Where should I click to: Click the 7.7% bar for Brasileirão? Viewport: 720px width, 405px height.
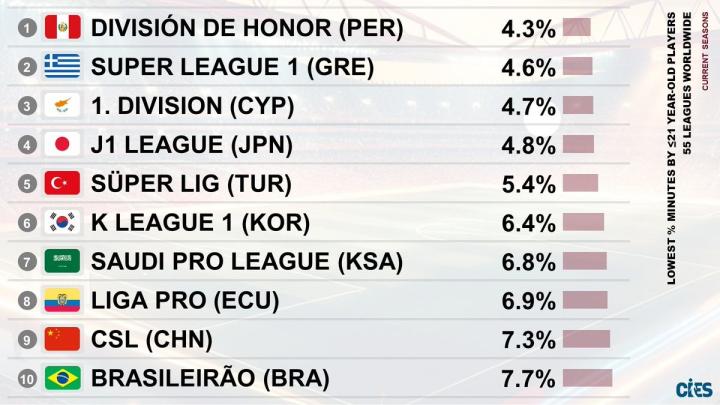click(587, 379)
